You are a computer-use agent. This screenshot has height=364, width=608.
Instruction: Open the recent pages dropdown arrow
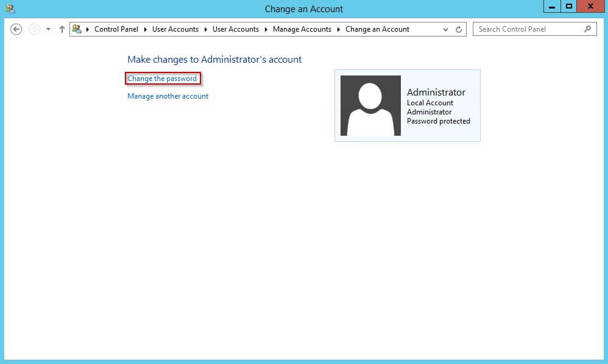(48, 29)
